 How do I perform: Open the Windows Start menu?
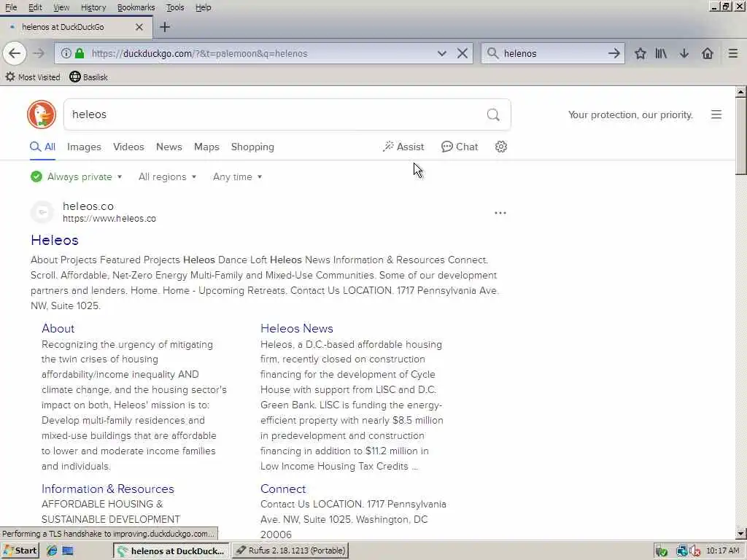[20, 551]
